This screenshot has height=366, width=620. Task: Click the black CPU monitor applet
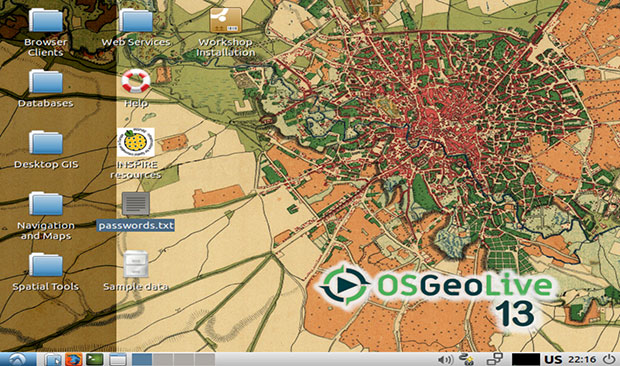pos(525,359)
